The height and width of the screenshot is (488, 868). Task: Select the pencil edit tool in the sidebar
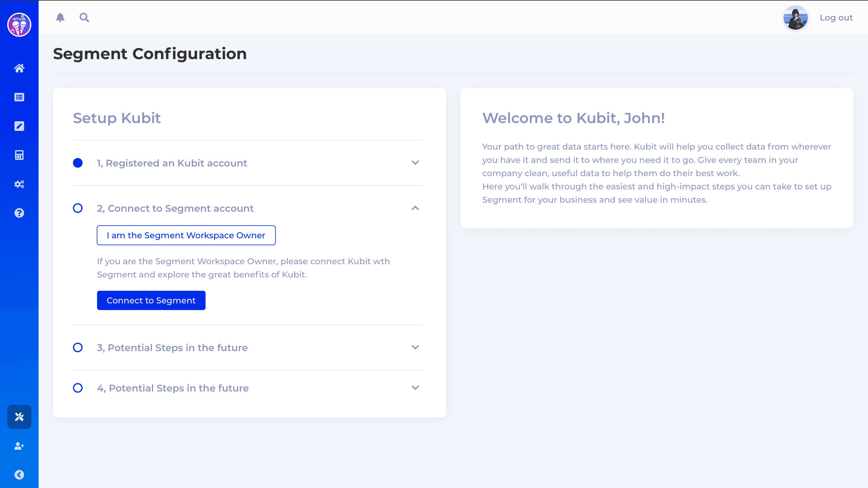point(19,126)
